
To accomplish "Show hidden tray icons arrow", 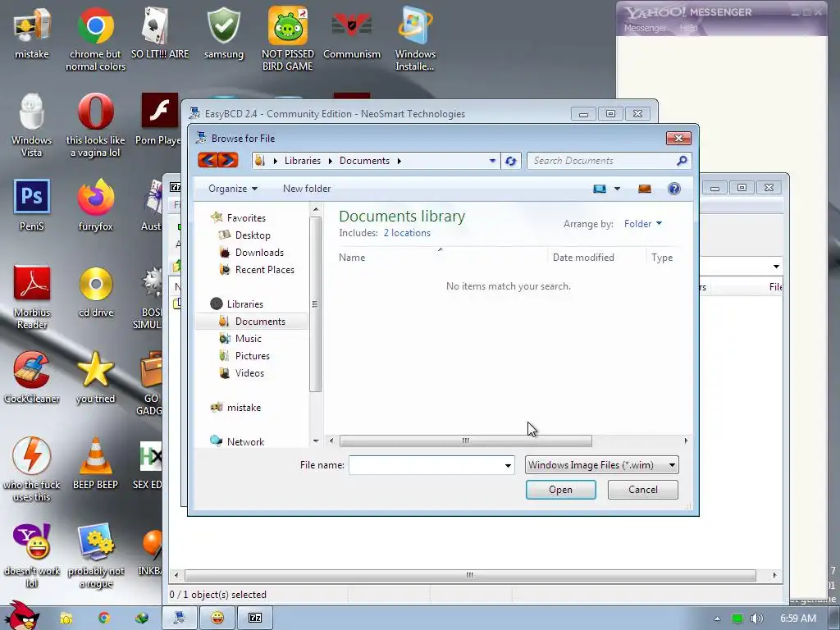I will pos(717,619).
